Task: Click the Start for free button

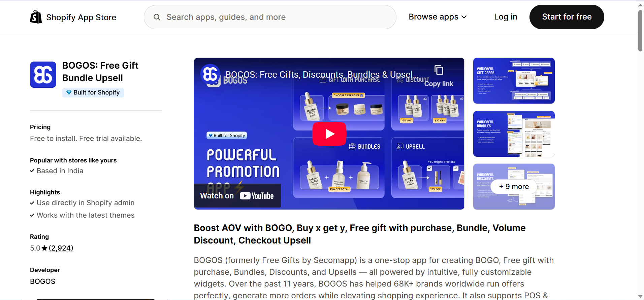Action: pyautogui.click(x=567, y=17)
